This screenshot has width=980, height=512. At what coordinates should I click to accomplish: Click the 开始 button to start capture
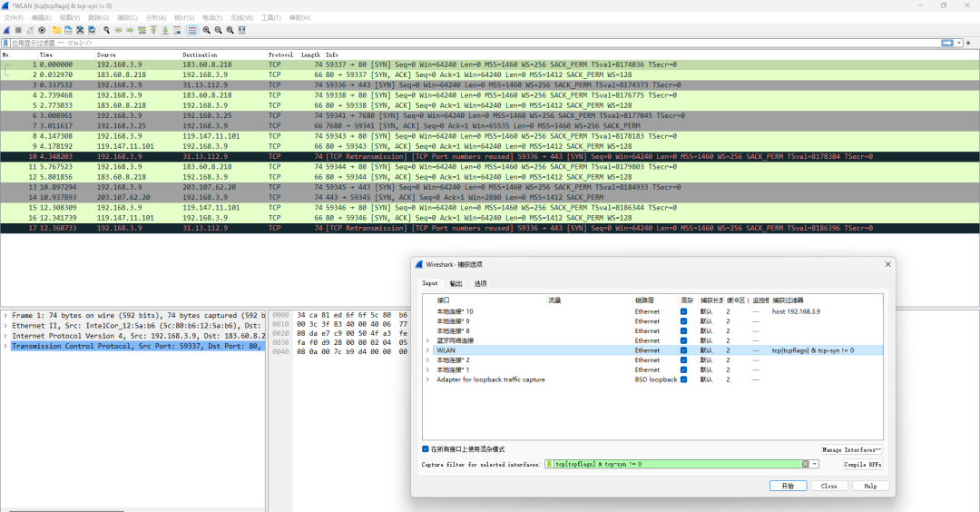pos(788,486)
